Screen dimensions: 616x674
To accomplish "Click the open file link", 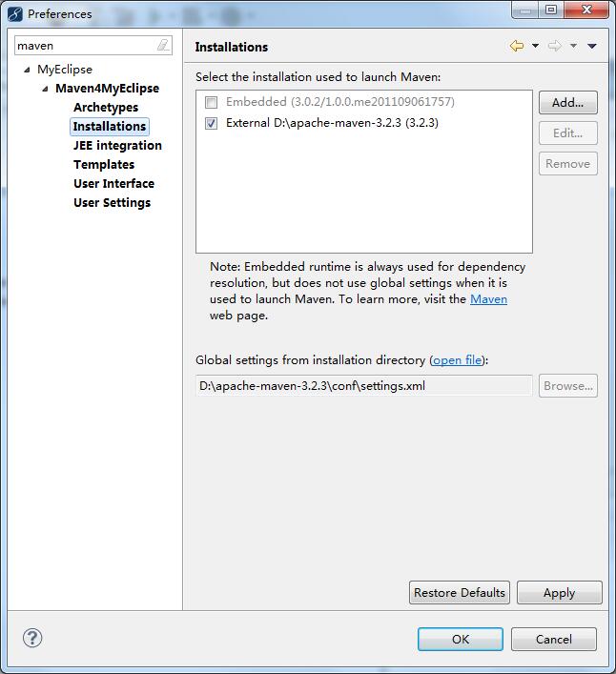I will click(458, 359).
